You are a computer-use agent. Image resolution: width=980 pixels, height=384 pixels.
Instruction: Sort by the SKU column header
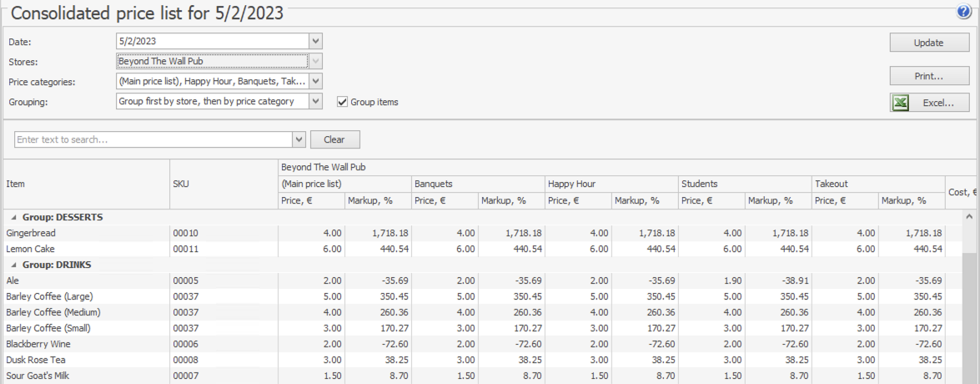pyautogui.click(x=224, y=184)
